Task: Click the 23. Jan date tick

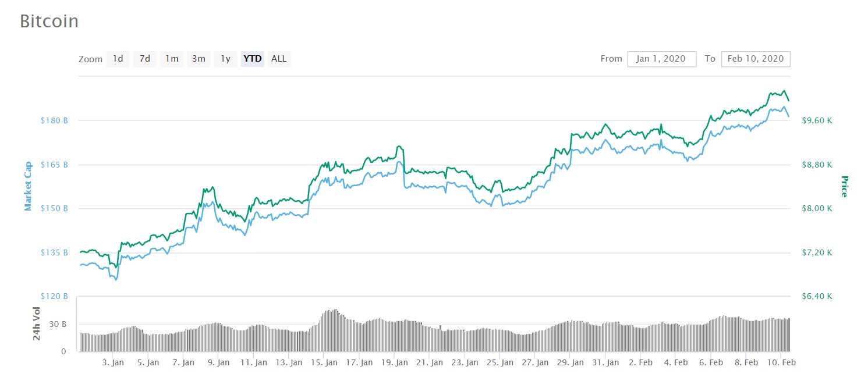Action: tap(465, 362)
